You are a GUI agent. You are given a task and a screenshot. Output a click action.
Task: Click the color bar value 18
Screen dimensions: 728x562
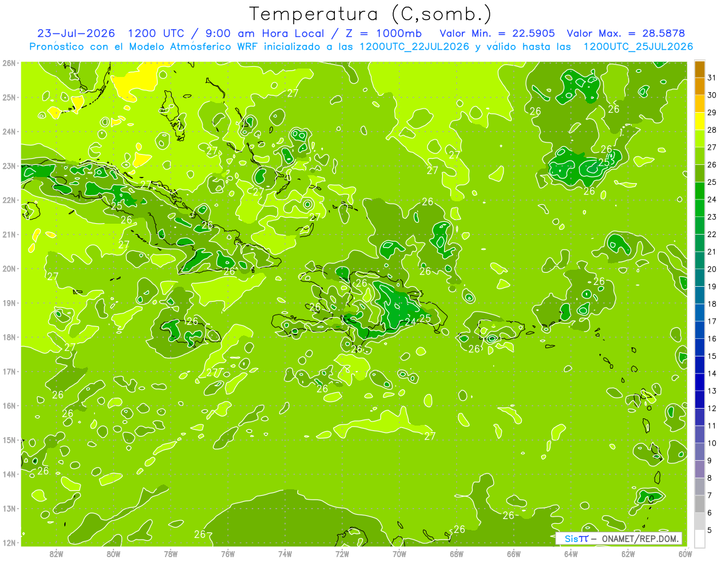[x=712, y=304]
